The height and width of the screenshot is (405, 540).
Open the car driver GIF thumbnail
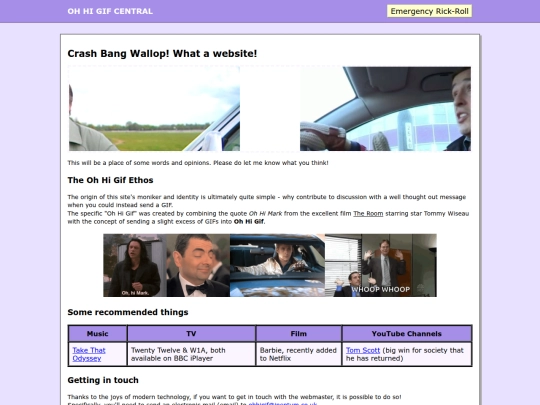click(277, 265)
